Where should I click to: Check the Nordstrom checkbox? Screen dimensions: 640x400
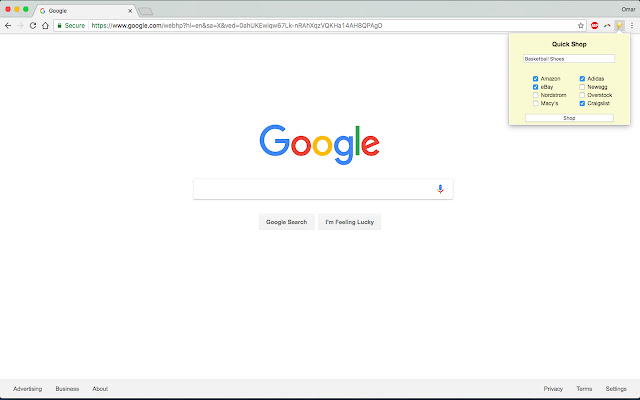(x=536, y=95)
